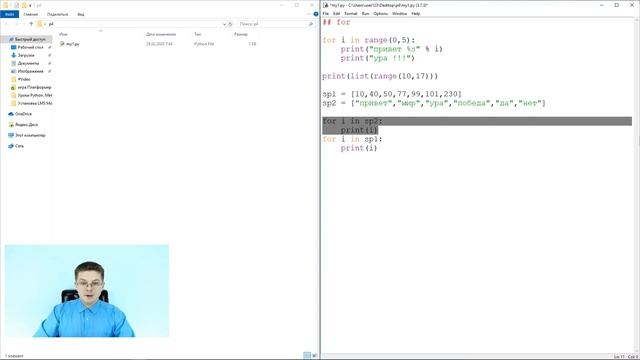
Task: Sort files by Дата изменения column
Action: tap(161, 34)
